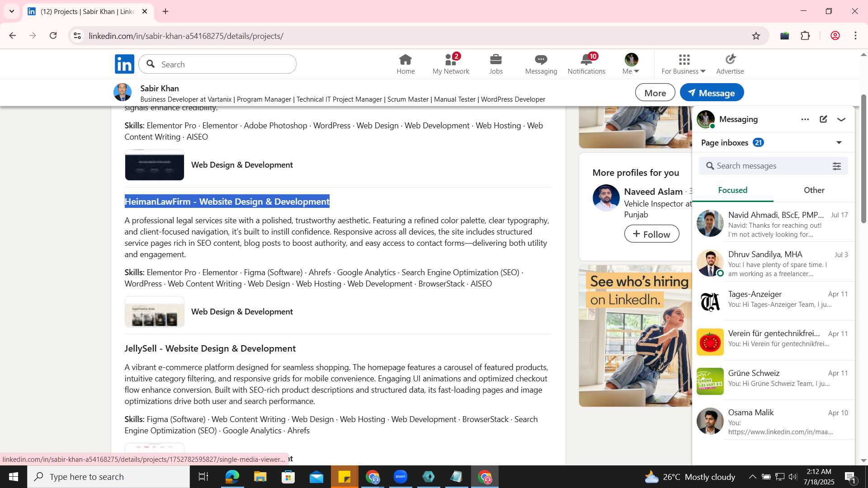Open Chrome three-dot menu

pyautogui.click(x=856, y=36)
